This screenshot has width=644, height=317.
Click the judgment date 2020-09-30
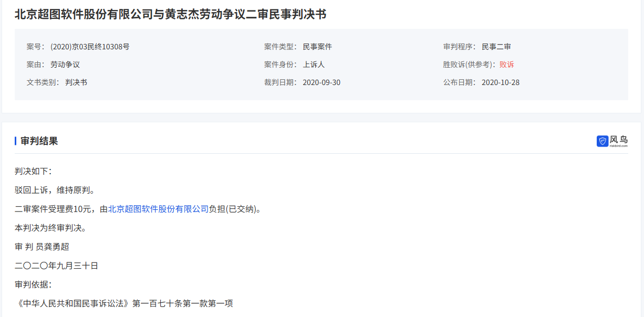(321, 82)
